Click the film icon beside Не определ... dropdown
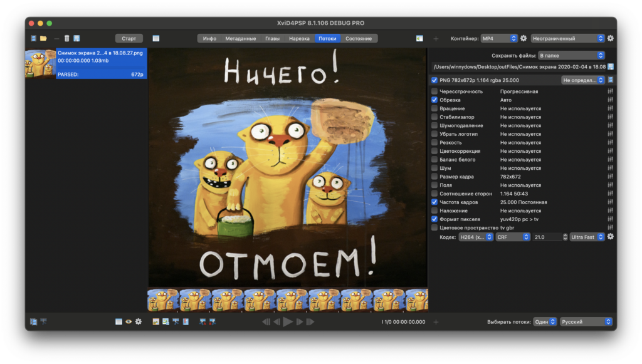 [x=611, y=80]
